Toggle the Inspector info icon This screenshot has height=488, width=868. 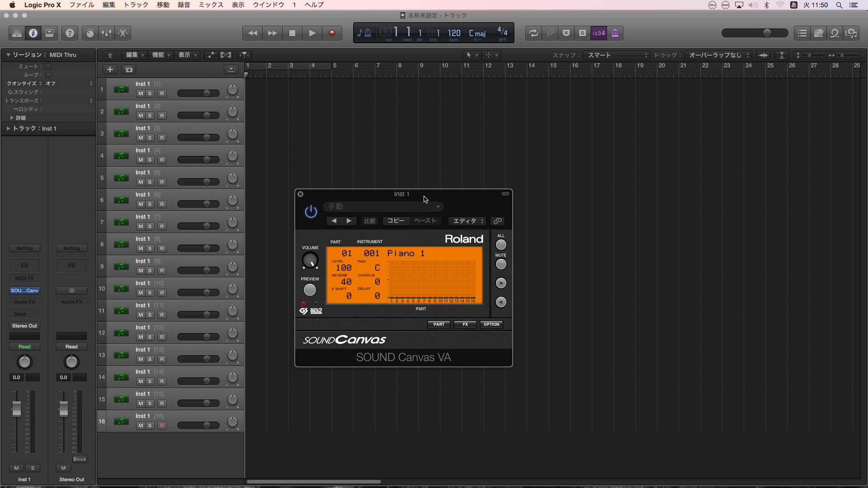click(33, 33)
